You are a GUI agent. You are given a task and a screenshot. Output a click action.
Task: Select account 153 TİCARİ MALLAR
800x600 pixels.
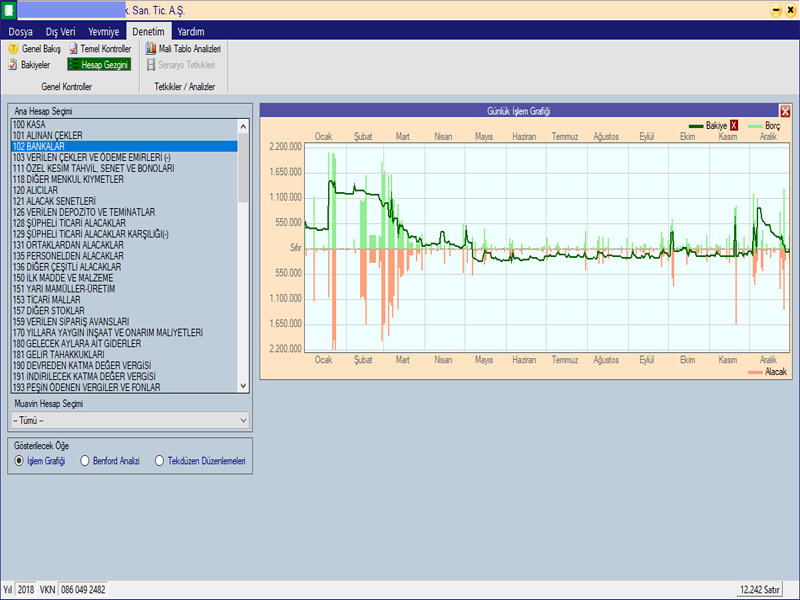coord(124,300)
